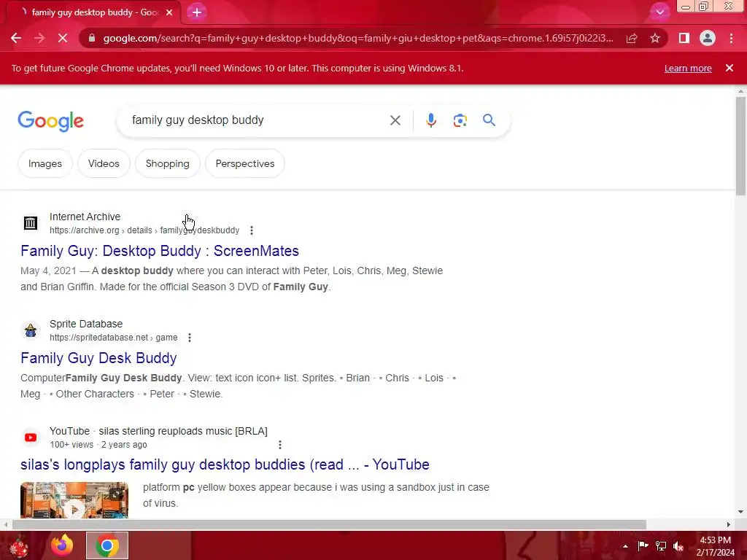Dismiss the Windows update banner
The height and width of the screenshot is (560, 747).
click(x=729, y=68)
